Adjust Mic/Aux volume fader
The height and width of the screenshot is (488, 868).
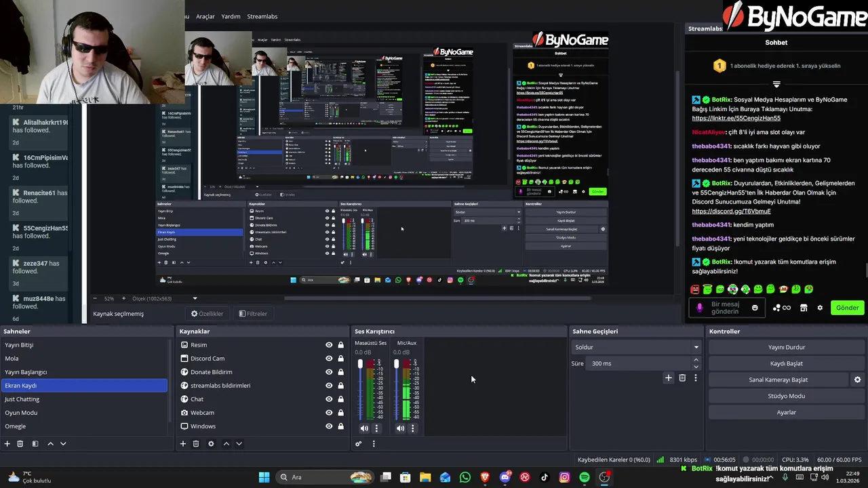[x=396, y=365]
